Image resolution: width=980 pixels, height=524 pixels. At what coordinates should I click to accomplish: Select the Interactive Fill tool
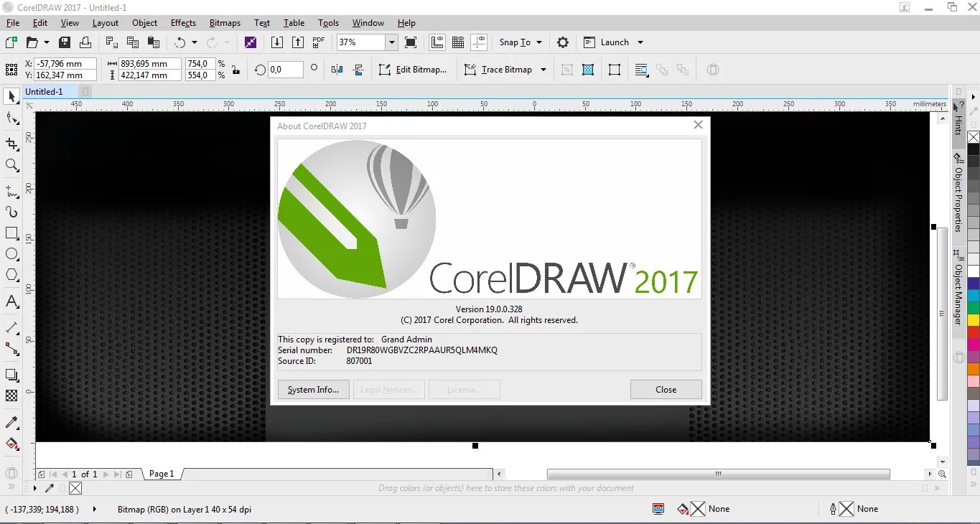coord(11,444)
